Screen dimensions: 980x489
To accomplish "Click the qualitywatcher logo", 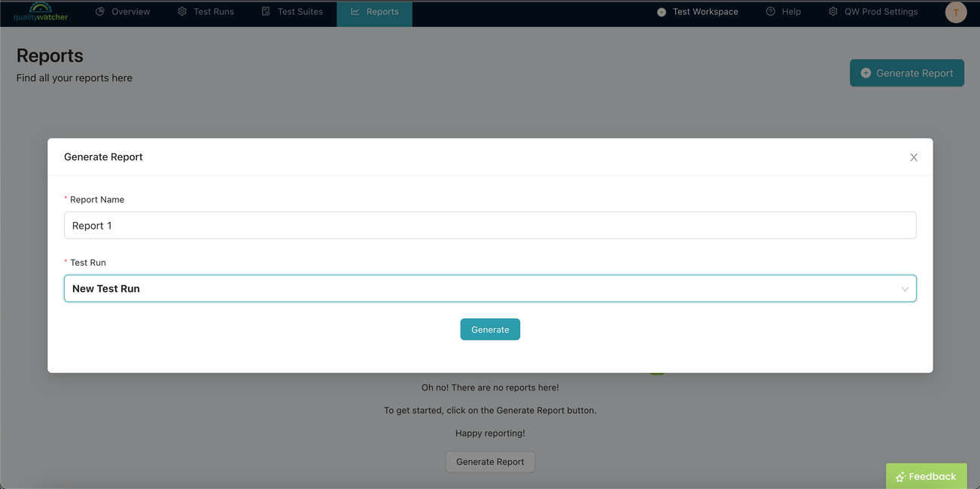I will tap(41, 12).
